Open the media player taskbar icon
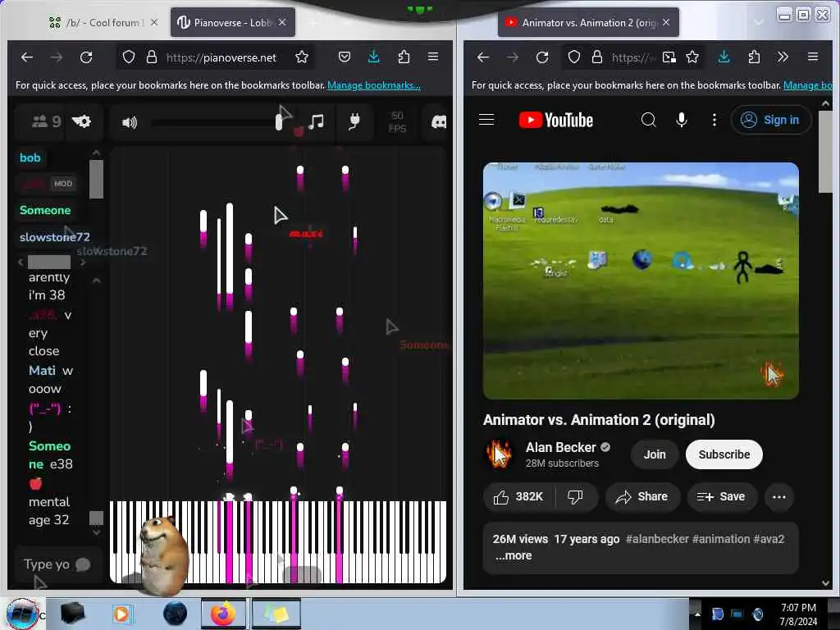 [121, 614]
